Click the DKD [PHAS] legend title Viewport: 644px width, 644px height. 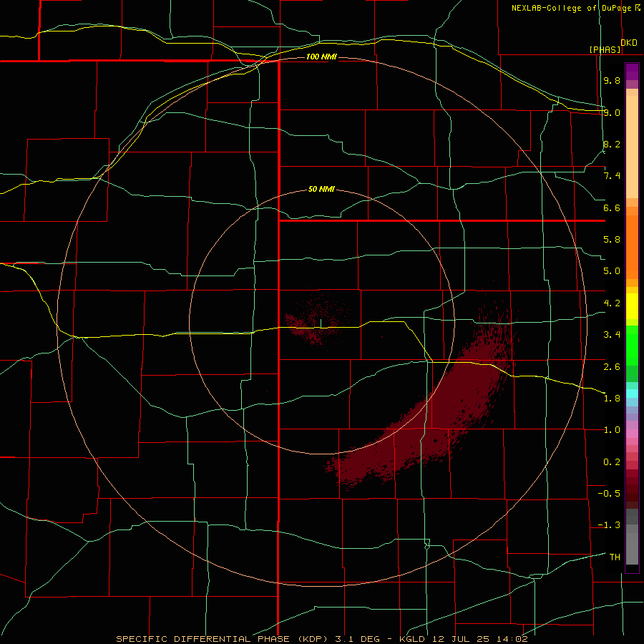pos(613,46)
